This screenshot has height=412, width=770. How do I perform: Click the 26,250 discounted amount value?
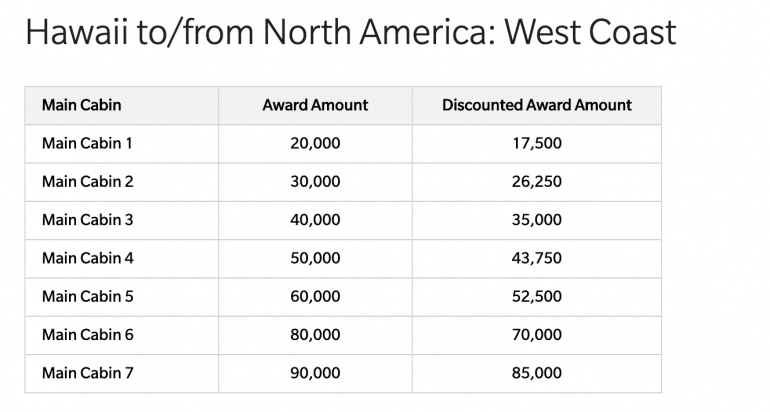click(x=536, y=182)
